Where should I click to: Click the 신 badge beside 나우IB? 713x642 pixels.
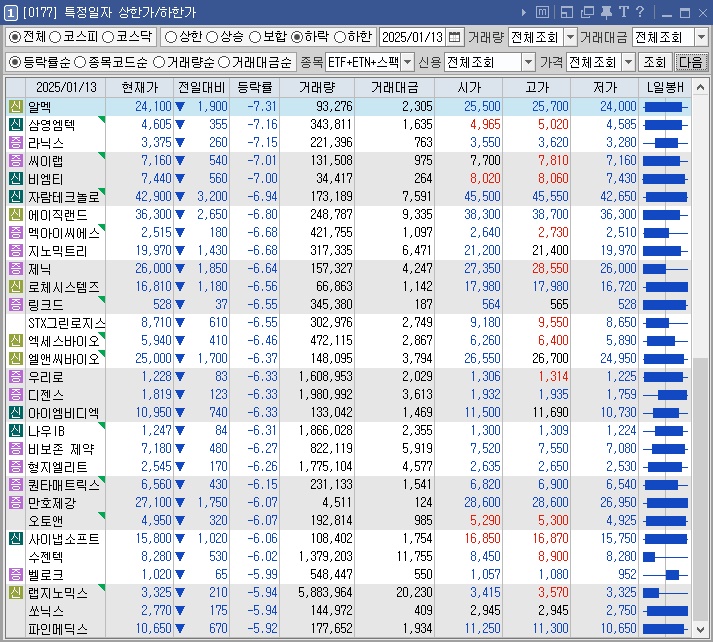click(x=16, y=431)
